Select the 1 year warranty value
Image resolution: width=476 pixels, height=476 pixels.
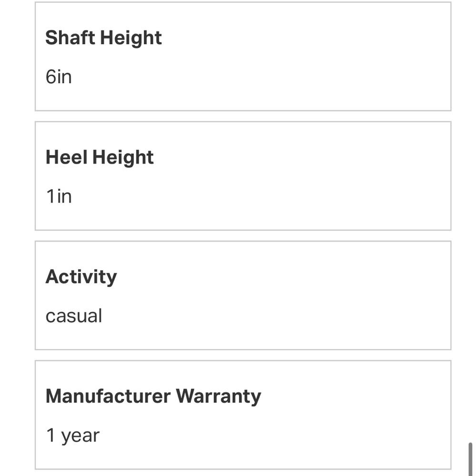[x=73, y=436]
